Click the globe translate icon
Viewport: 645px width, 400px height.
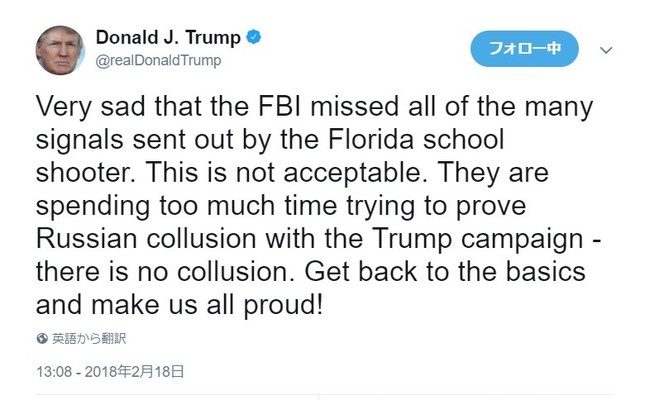41,338
